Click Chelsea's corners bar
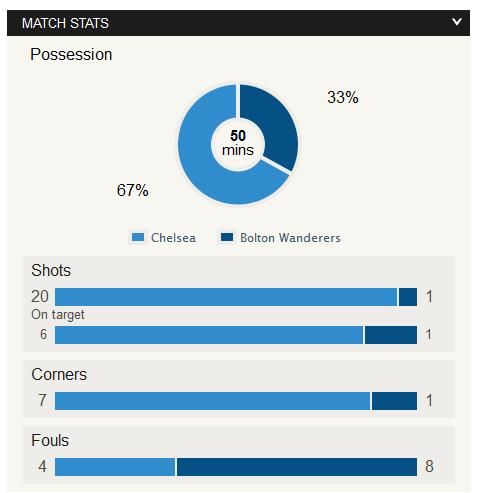This screenshot has width=481, height=493. (212, 401)
